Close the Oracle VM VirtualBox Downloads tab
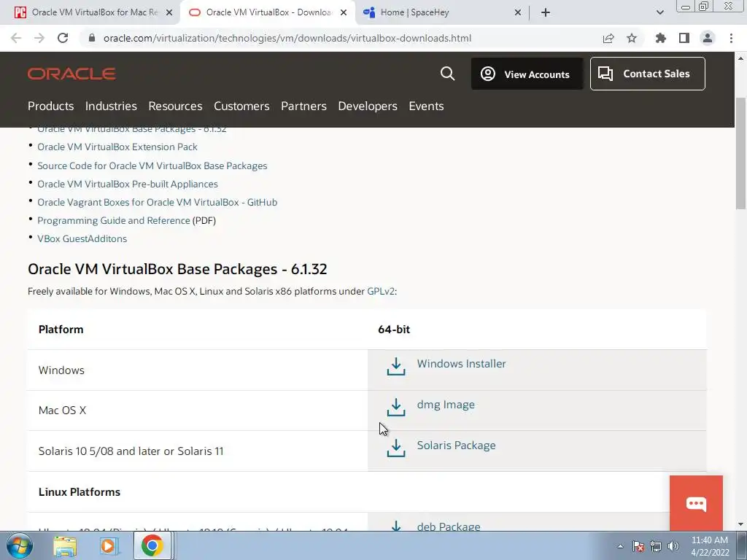747x560 pixels. [344, 13]
